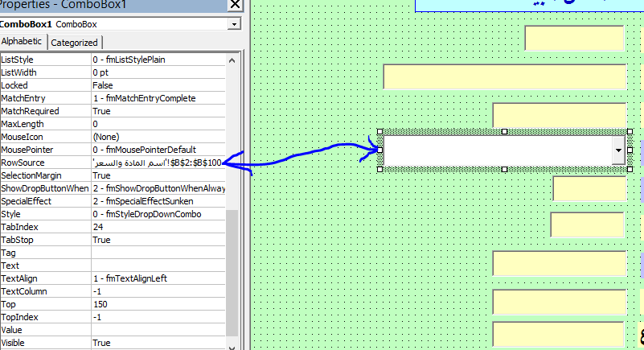Select the wide yellow text box on form
644x350 pixels.
pyautogui.click(x=504, y=76)
